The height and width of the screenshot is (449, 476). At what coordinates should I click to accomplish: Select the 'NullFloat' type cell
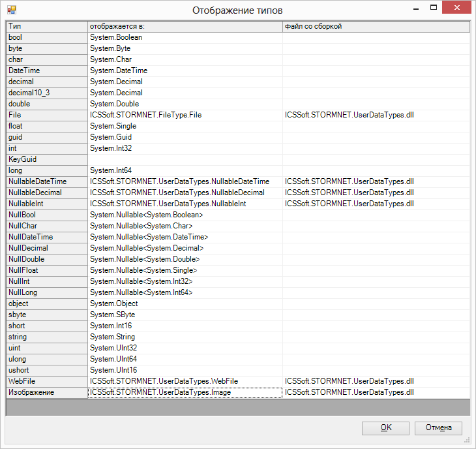click(47, 270)
